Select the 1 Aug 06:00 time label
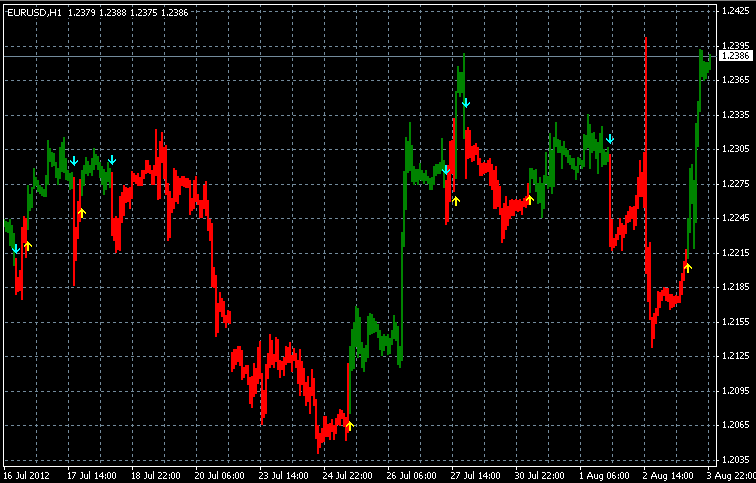756x483 pixels. (x=604, y=476)
